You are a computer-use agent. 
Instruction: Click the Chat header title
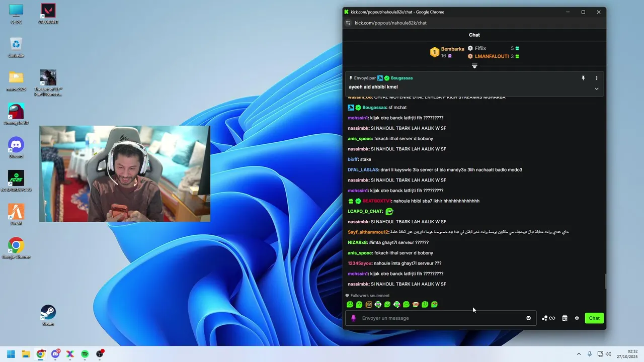pos(474,35)
